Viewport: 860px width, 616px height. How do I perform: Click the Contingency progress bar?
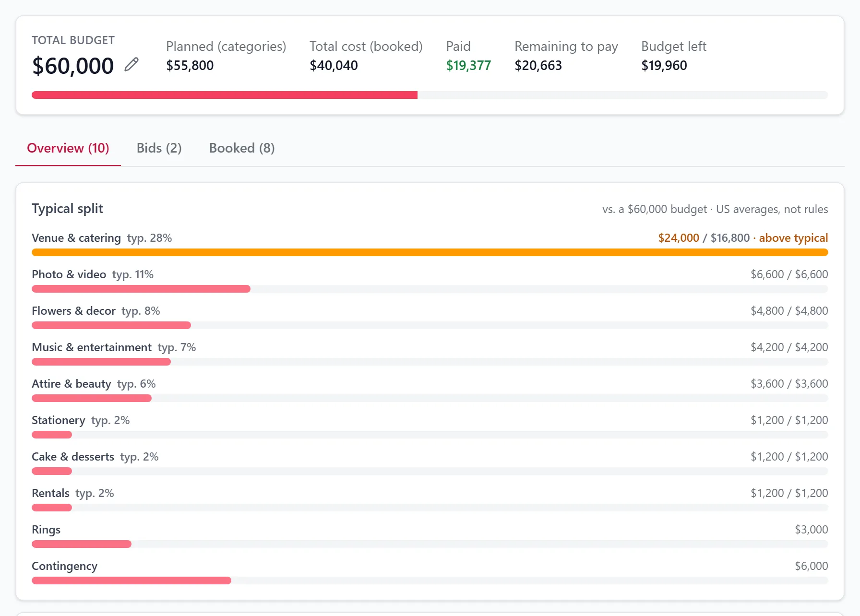[430, 580]
